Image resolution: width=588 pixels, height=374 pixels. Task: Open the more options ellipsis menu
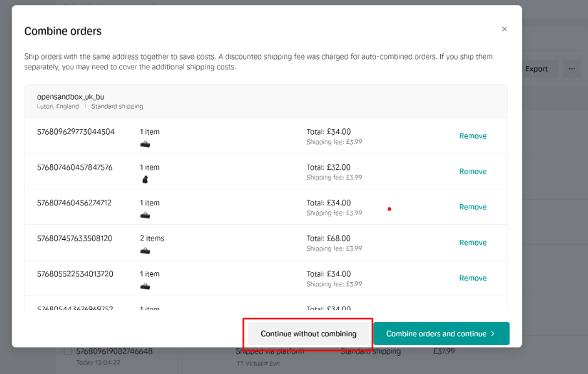pyautogui.click(x=571, y=69)
